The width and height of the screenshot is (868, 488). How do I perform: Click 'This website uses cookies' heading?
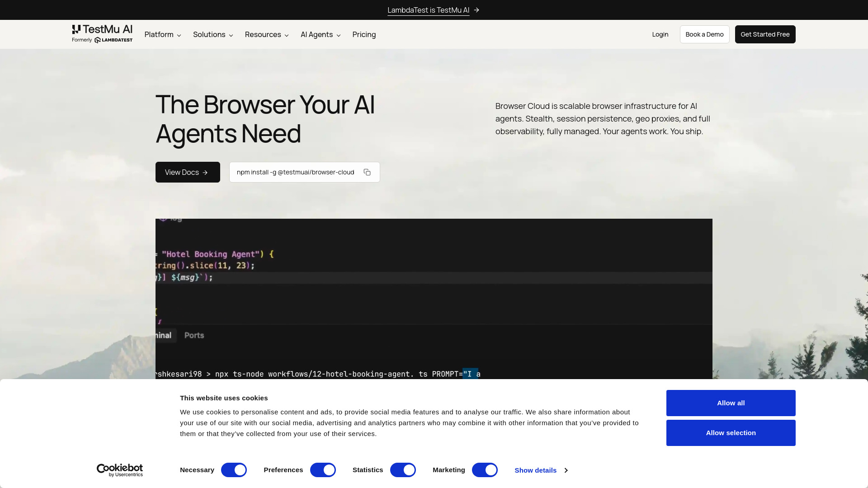click(x=224, y=398)
